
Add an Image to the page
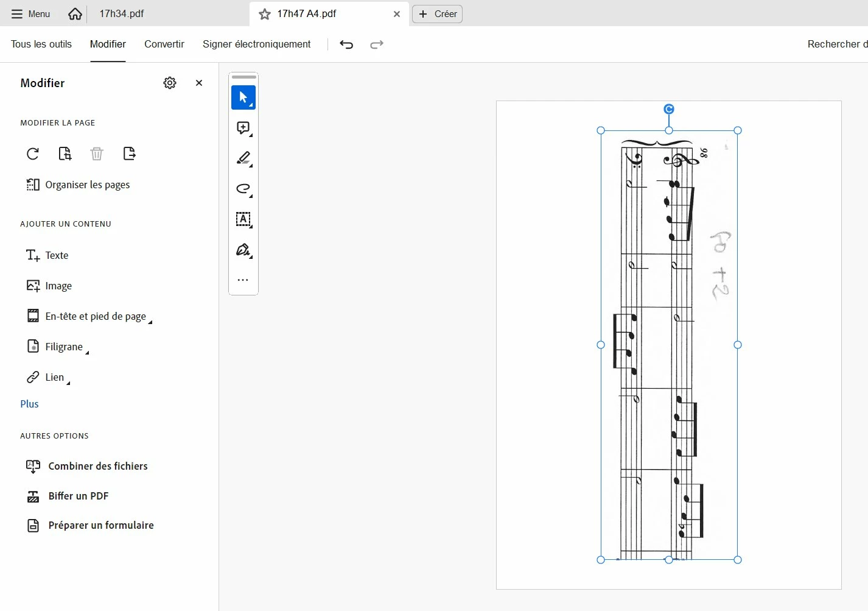pos(49,286)
